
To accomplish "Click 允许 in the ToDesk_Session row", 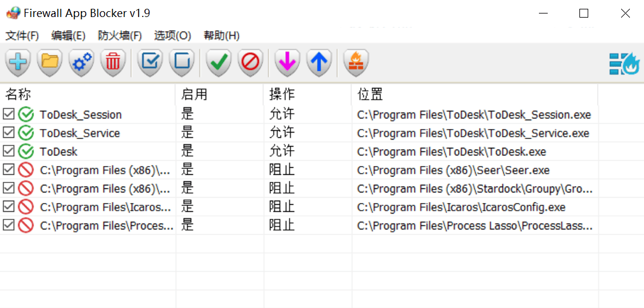I will point(282,114).
